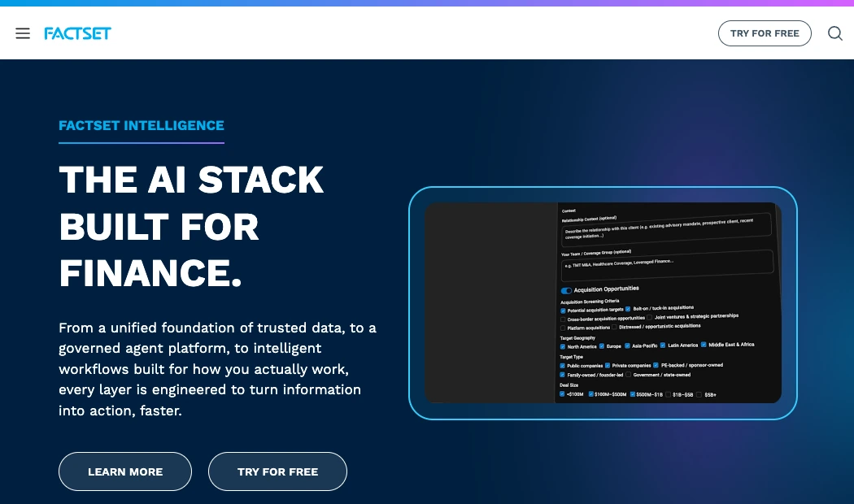The image size is (854, 504).
Task: Uncheck the Latin America checkbox
Action: pyautogui.click(x=663, y=345)
